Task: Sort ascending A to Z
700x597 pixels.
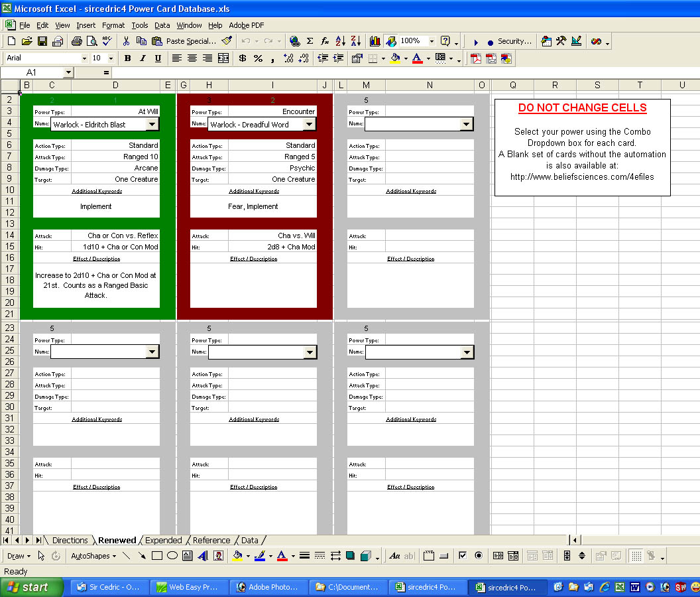Action: (340, 42)
